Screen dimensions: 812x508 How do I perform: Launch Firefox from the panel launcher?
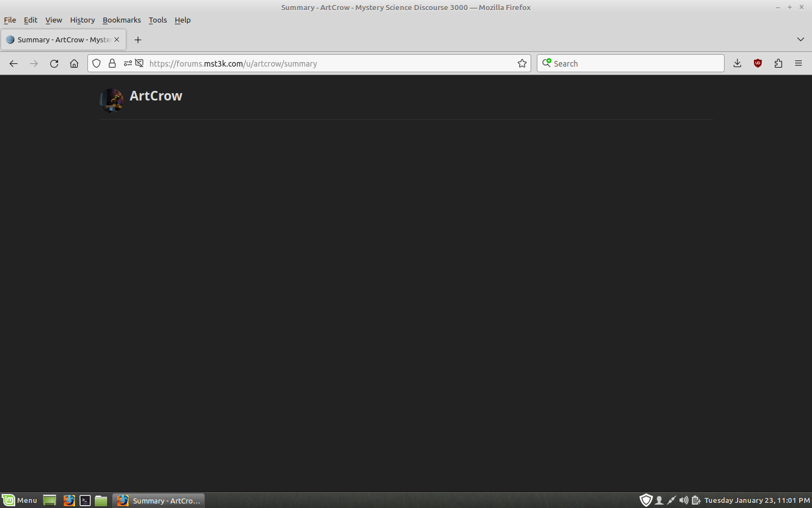click(69, 500)
